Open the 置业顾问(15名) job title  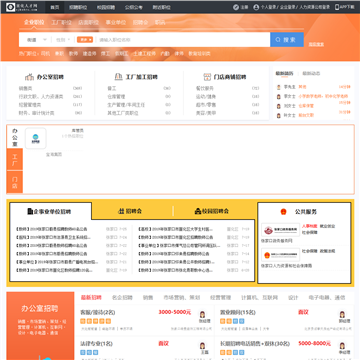click(x=238, y=313)
